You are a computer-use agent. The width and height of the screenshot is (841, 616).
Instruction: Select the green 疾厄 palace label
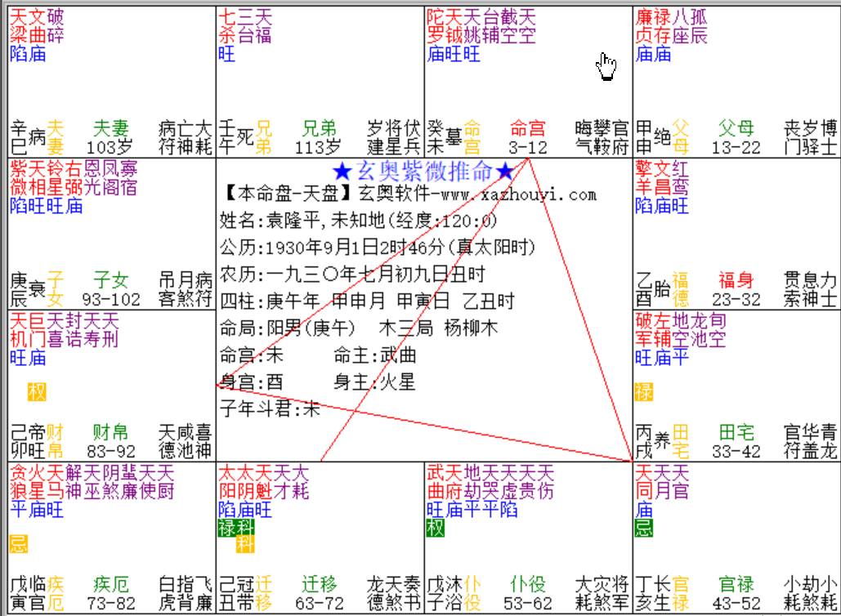coord(110,584)
